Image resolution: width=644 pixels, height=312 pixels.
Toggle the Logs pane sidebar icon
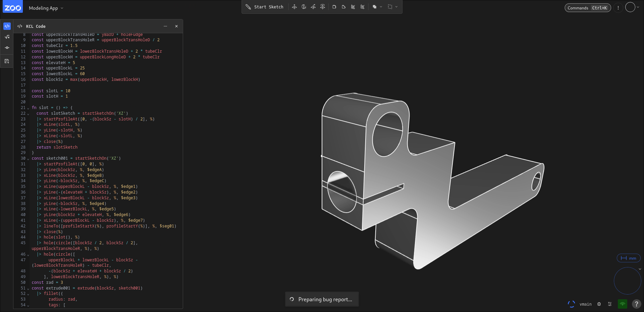pos(7,61)
